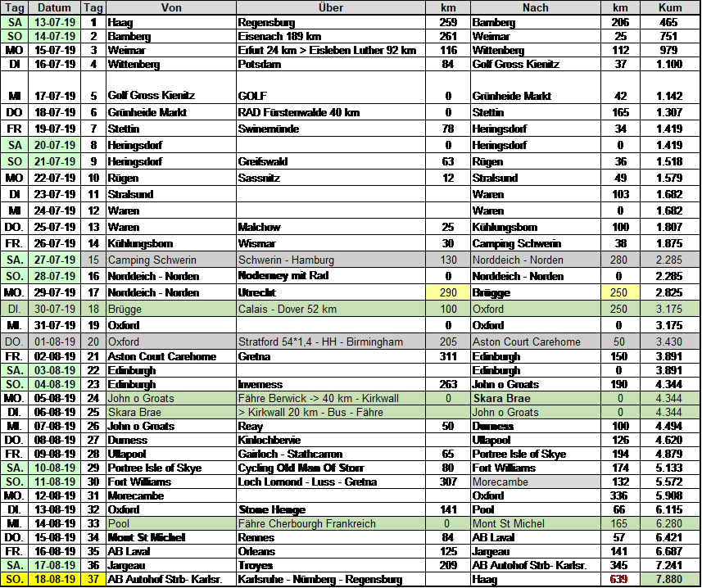This screenshot has width=702, height=588.
Task: Select the 'Fähre Cherbourg Frankreich' cell
Action: click(x=330, y=523)
